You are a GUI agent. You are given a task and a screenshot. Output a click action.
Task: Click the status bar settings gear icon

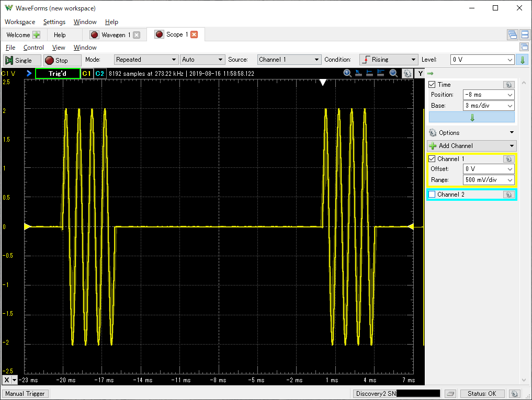pyautogui.click(x=514, y=394)
